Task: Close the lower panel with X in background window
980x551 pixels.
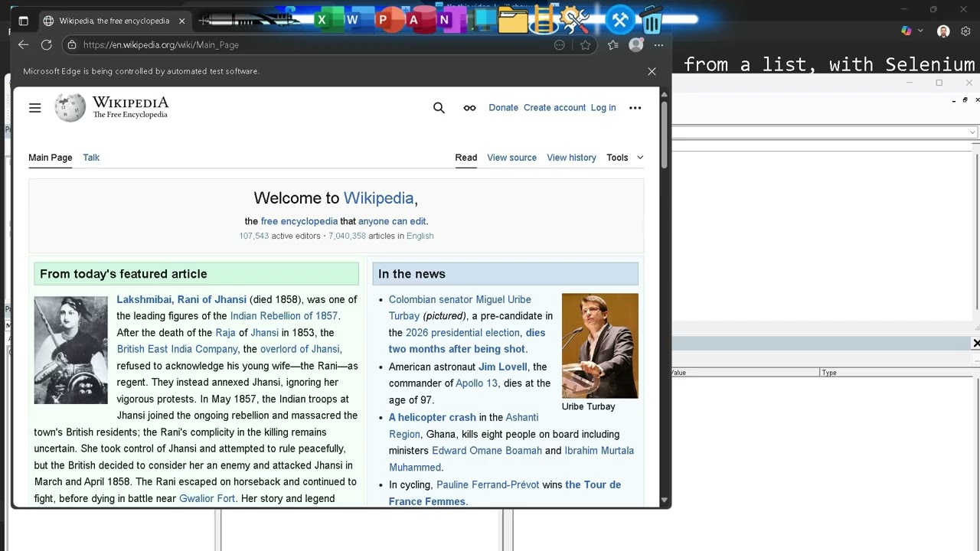Action: (976, 344)
